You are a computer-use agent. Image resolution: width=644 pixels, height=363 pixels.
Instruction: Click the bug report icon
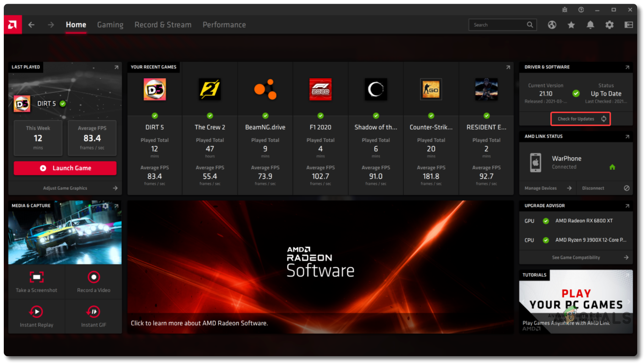(x=564, y=10)
